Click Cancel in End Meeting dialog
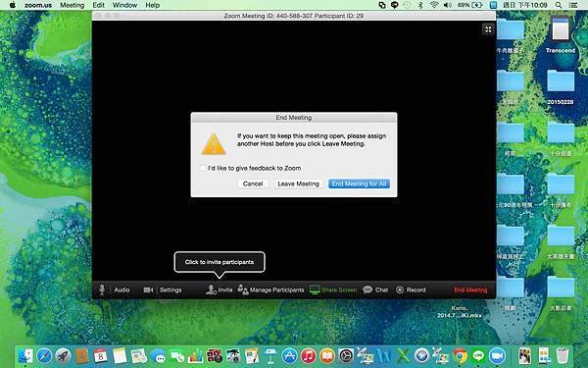588x368 pixels. (253, 184)
